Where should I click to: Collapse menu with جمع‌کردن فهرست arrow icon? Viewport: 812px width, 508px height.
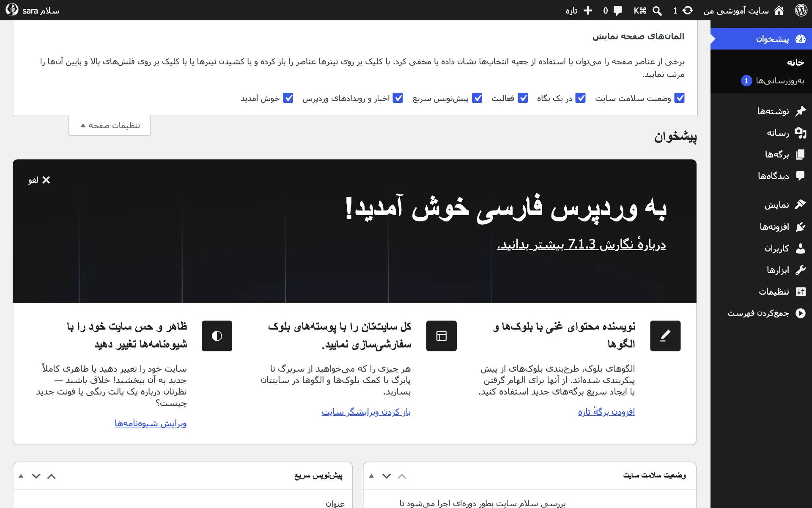pos(801,313)
